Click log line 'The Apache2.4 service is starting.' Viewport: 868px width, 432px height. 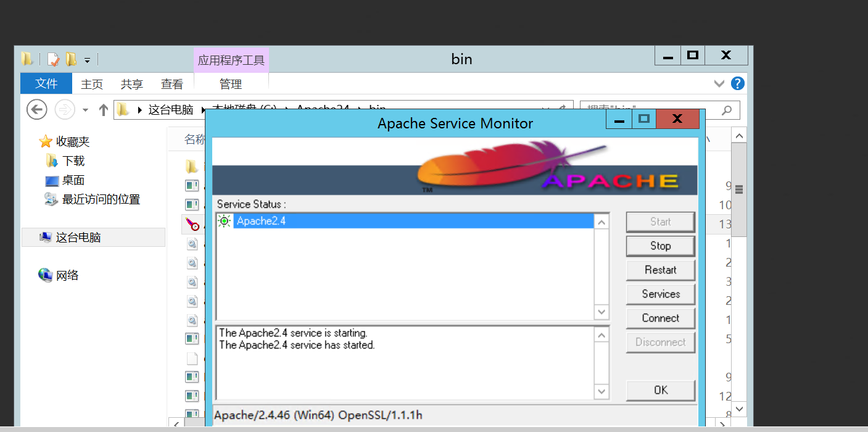point(293,333)
